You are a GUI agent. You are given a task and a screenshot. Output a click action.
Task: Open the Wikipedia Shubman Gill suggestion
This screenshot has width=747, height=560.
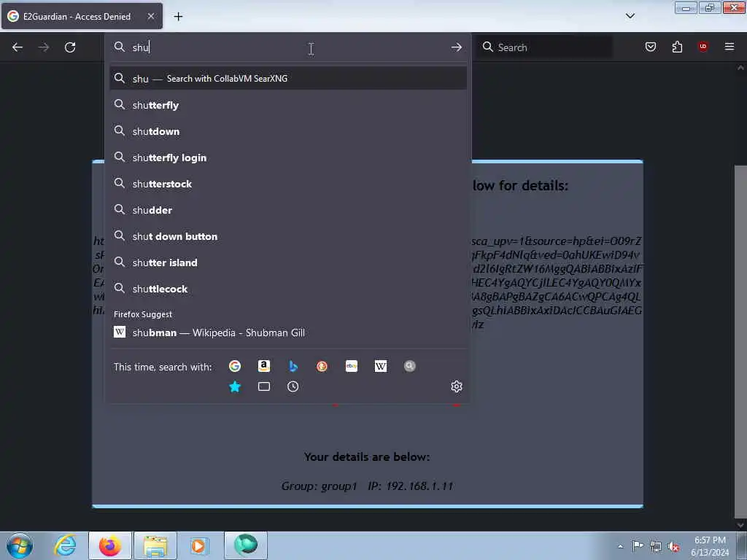point(288,332)
